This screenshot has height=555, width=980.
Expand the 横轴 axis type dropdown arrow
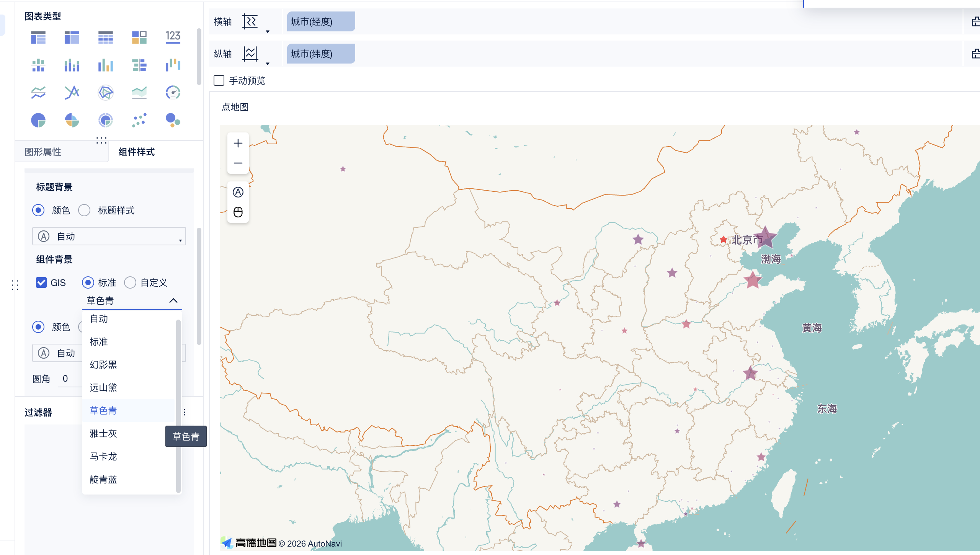coord(268,31)
